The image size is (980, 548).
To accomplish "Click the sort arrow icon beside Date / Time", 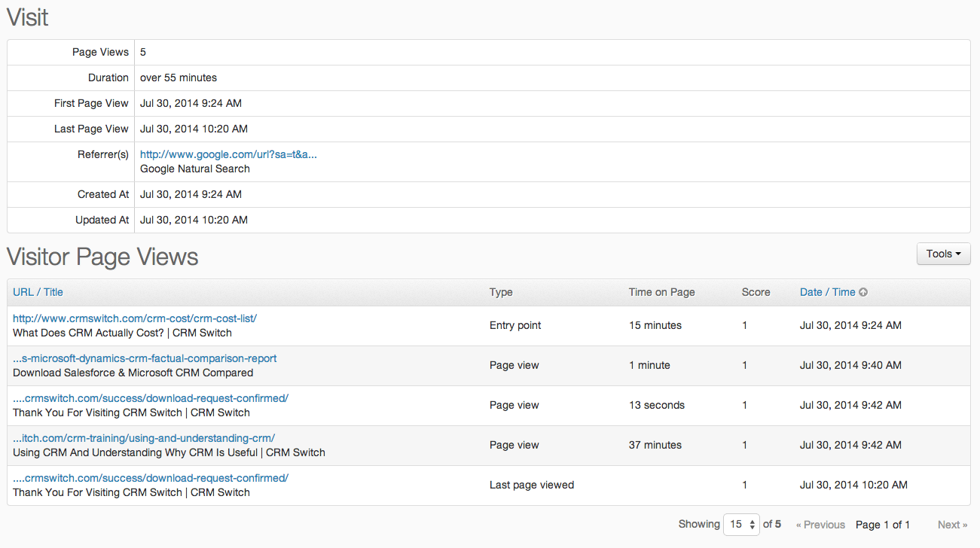I will pyautogui.click(x=863, y=292).
